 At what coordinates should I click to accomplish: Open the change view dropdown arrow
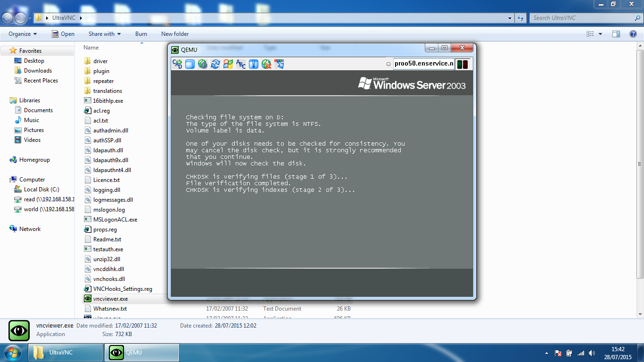(x=600, y=34)
